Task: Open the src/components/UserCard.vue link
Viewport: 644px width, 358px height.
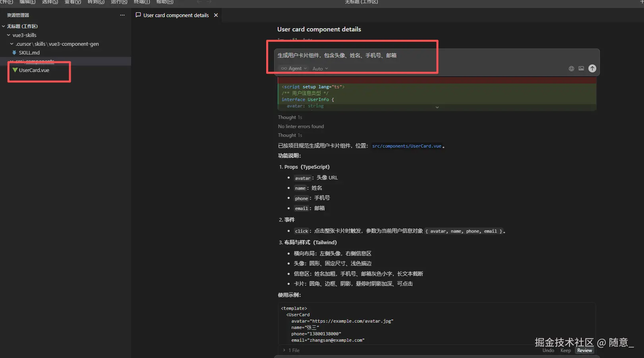Action: (x=407, y=146)
